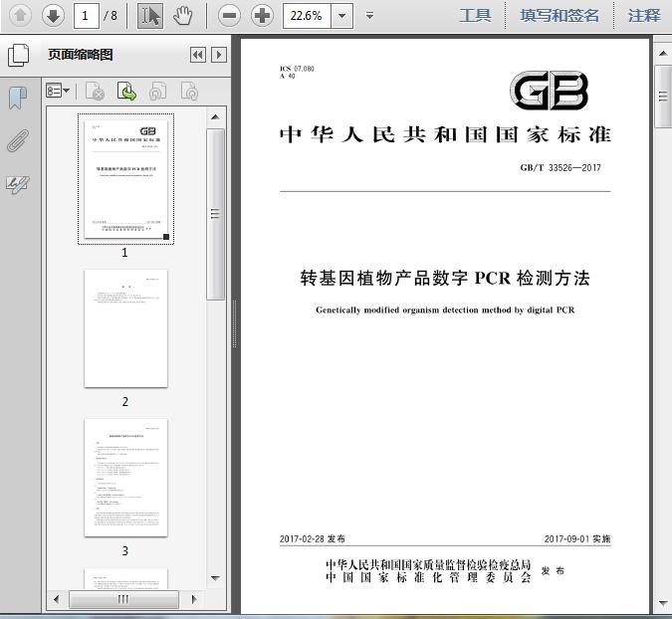672x619 pixels.
Task: Click the page number input field
Action: pyautogui.click(x=87, y=15)
